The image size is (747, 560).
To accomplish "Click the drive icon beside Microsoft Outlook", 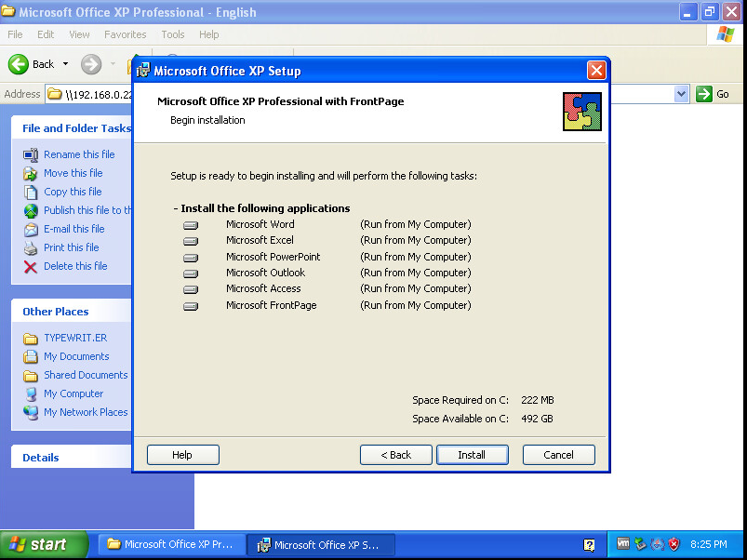I will (x=191, y=273).
